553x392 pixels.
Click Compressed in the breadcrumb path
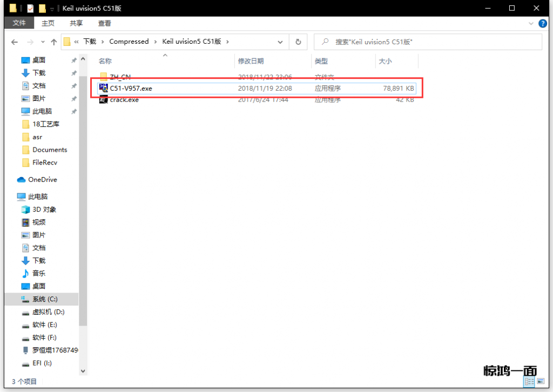(x=129, y=42)
